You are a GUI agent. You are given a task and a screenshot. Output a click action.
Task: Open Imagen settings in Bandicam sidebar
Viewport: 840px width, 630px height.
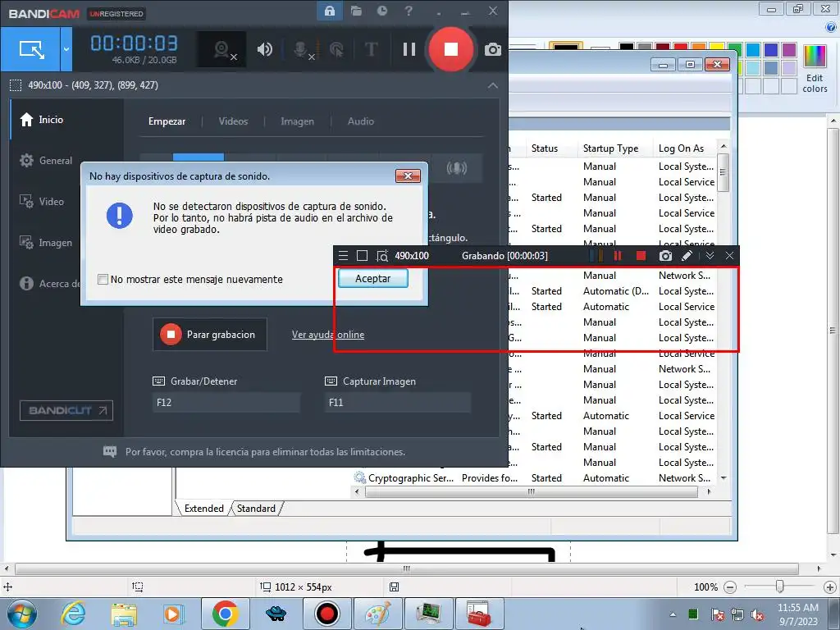[46, 243]
